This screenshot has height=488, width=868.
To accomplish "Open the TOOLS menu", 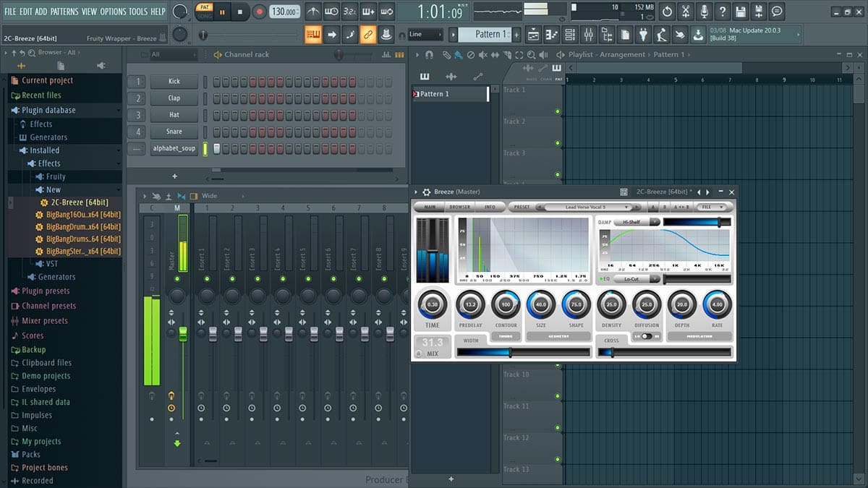I will tap(137, 12).
